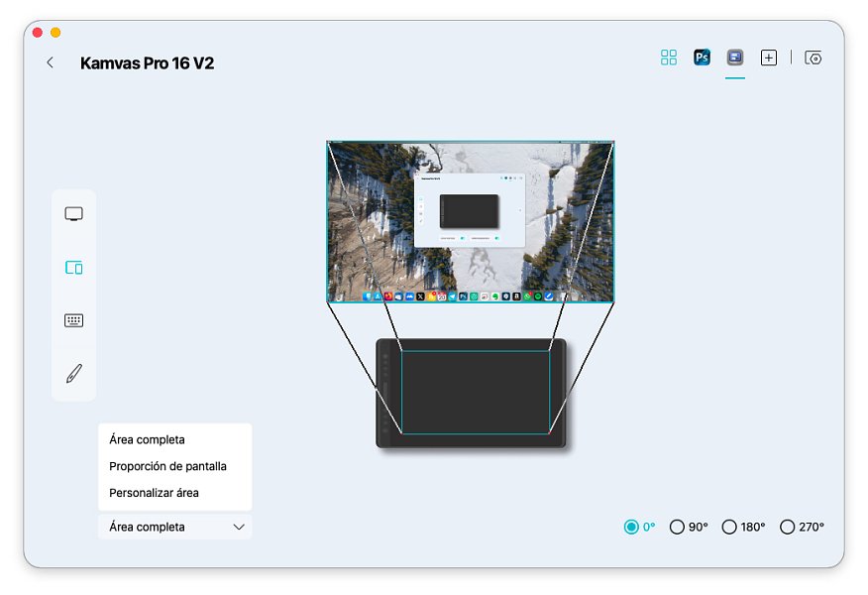Select the third app profile icon
The width and height of the screenshot is (868, 595).
point(734,58)
